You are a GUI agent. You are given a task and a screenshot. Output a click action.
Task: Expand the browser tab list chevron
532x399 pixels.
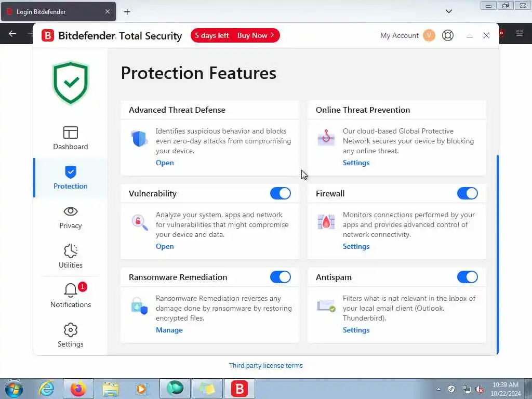448,11
